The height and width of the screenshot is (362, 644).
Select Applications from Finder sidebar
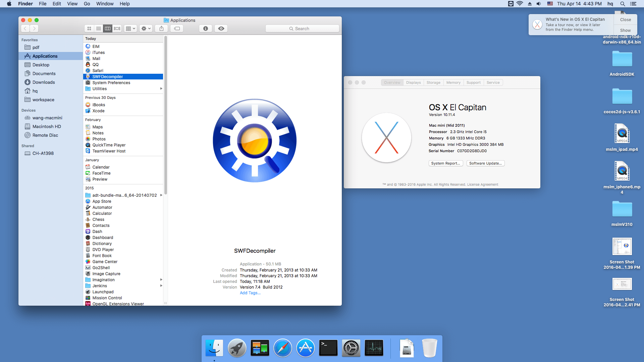pyautogui.click(x=45, y=56)
